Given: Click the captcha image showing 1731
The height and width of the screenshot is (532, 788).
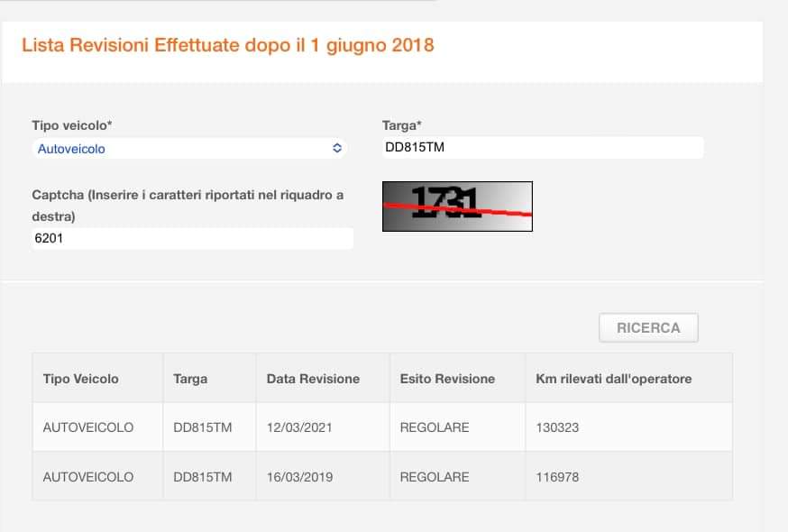Looking at the screenshot, I should click(457, 206).
